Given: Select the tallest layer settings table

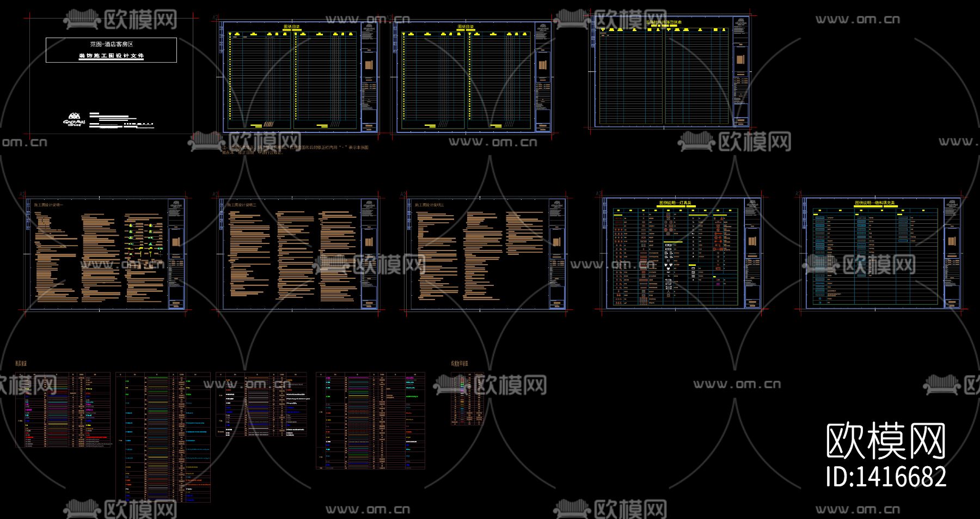Looking at the screenshot, I should click(x=163, y=437).
